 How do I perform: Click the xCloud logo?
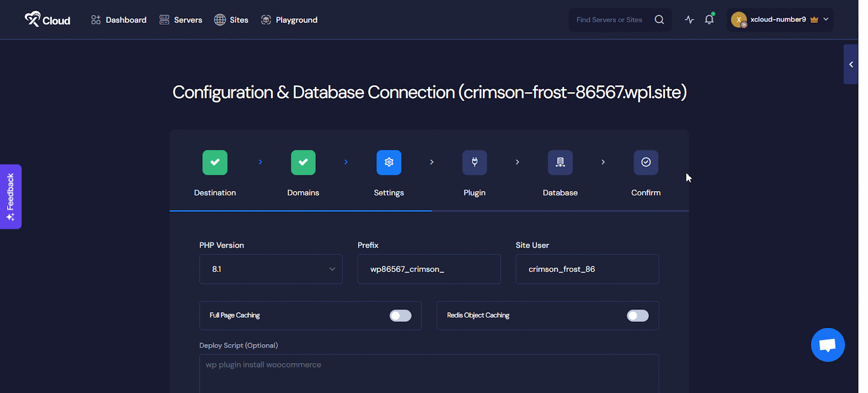tap(47, 20)
